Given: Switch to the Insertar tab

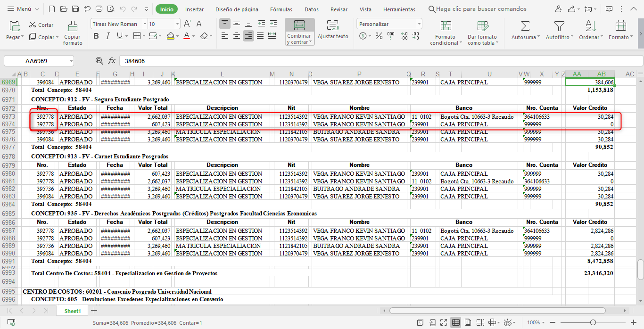Looking at the screenshot, I should click(194, 9).
